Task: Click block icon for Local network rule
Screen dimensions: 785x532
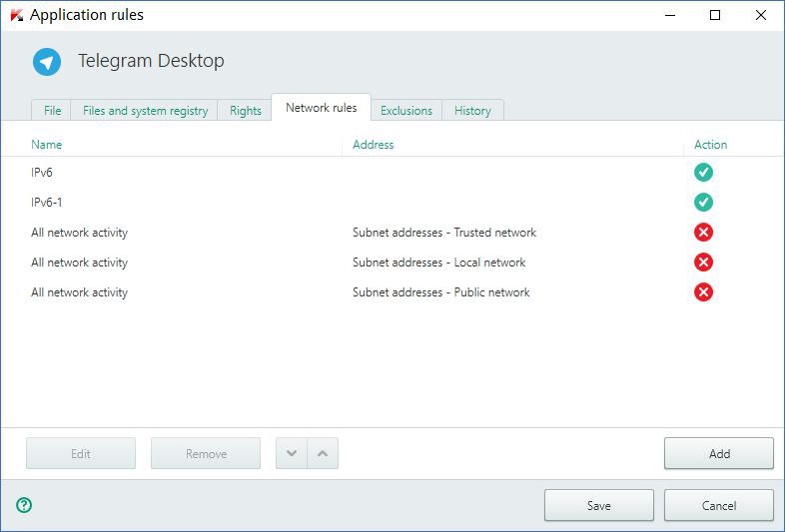Action: click(x=703, y=263)
